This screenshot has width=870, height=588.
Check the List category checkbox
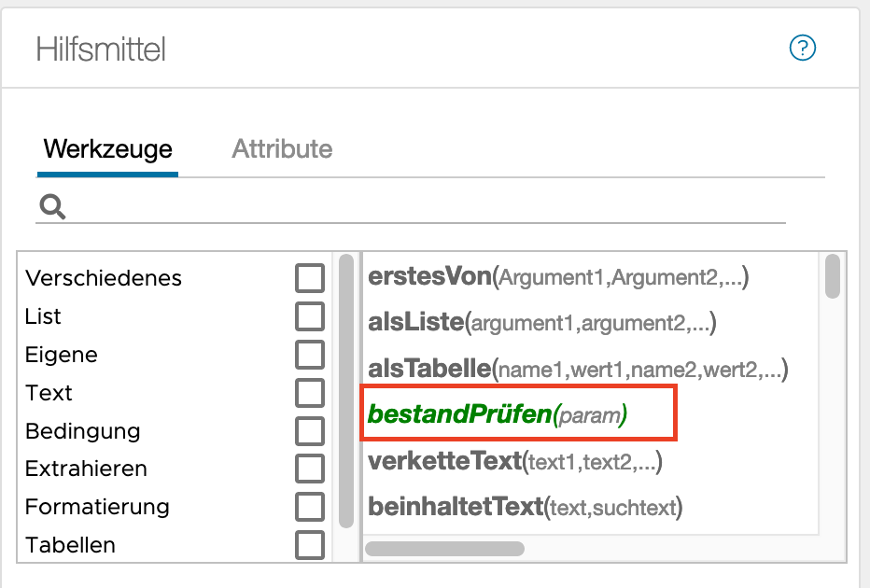coord(310,316)
